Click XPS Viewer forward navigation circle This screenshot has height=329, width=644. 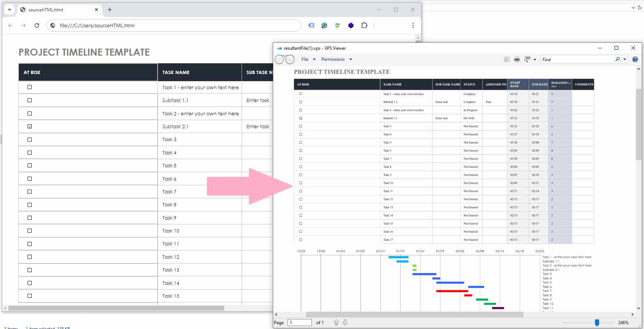point(290,59)
